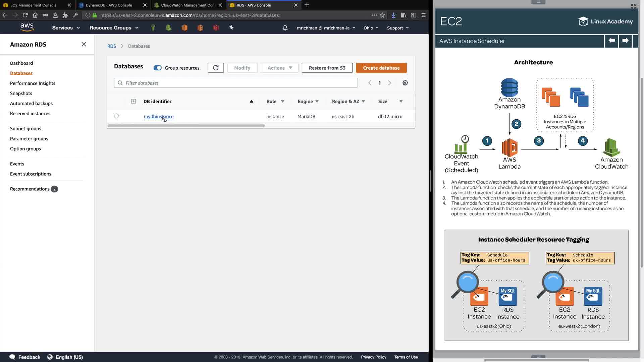The height and width of the screenshot is (362, 644).
Task: Open Snapshots in RDS sidebar
Action: 21,93
